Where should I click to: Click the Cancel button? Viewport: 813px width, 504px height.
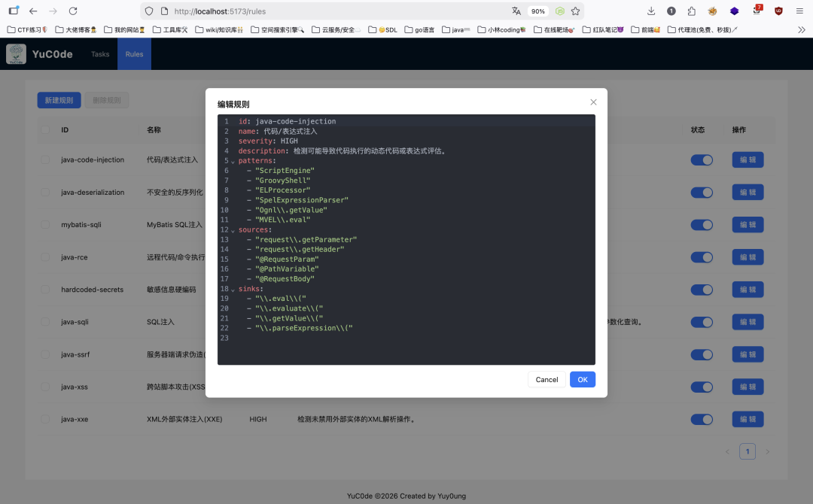pyautogui.click(x=547, y=380)
